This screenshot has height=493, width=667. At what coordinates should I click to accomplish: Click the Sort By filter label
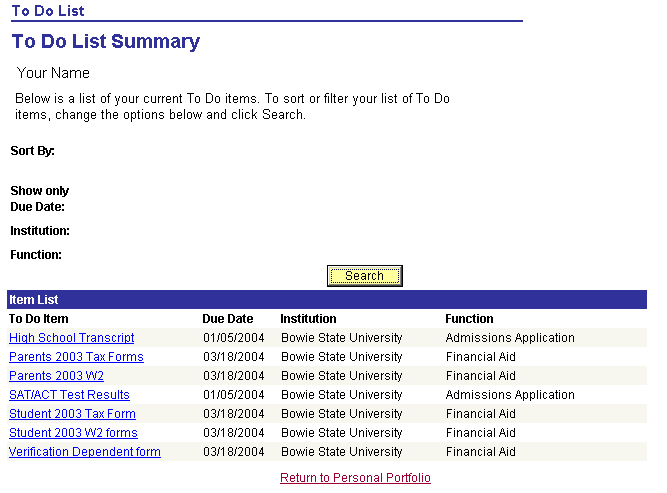[32, 151]
